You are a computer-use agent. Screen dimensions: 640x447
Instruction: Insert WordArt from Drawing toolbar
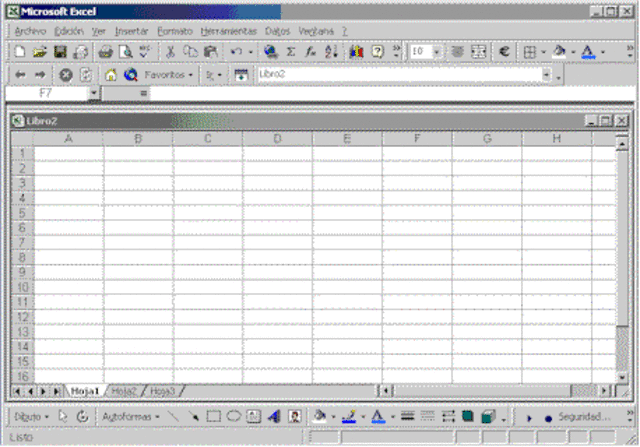coord(274,417)
